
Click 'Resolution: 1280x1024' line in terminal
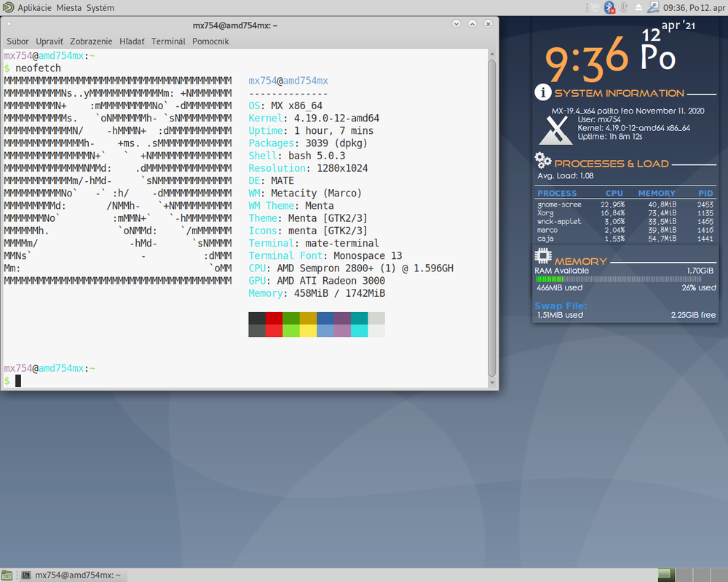[x=308, y=168]
